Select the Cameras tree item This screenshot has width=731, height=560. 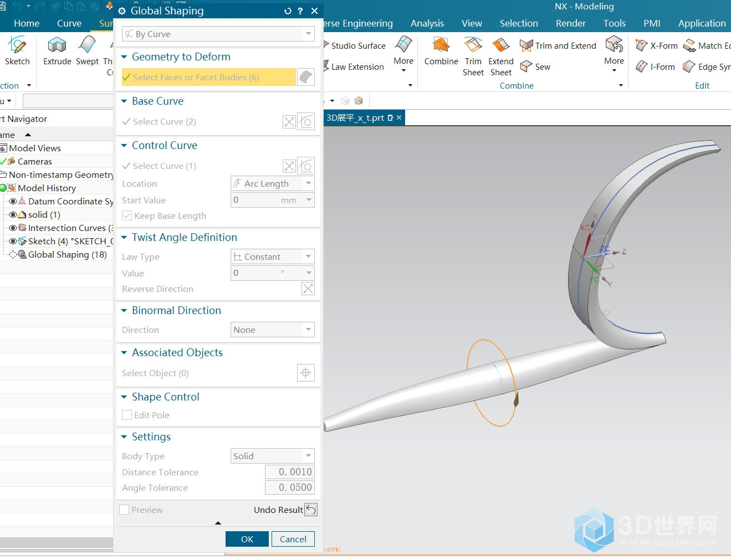point(34,161)
